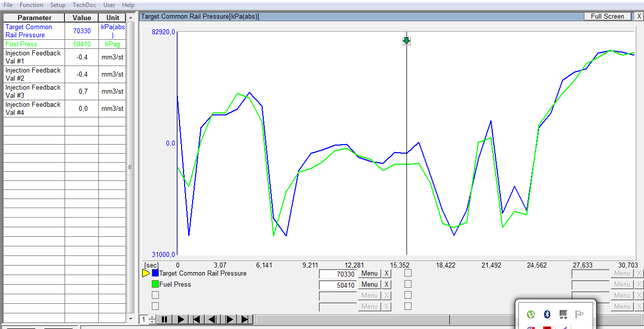Step one frame backward
The height and width of the screenshot is (329, 644).
point(213,319)
